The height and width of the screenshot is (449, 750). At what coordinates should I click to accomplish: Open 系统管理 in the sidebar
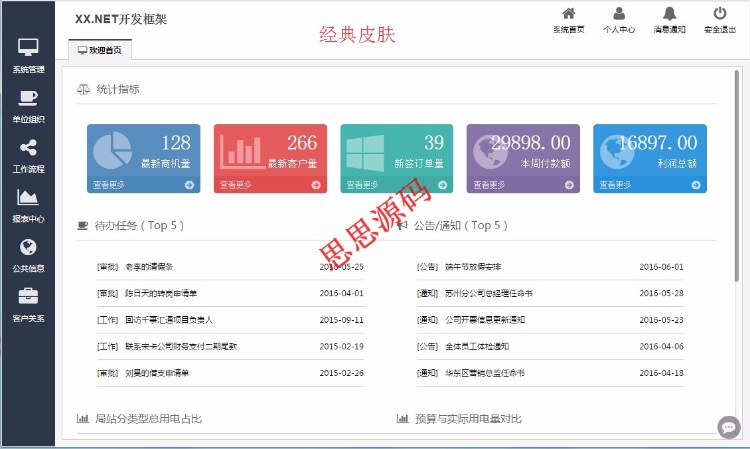tap(27, 54)
